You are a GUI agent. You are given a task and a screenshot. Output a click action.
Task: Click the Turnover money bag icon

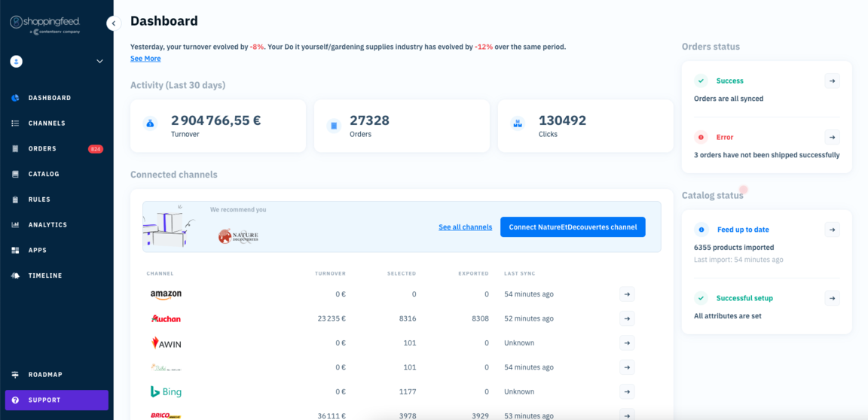coord(150,123)
